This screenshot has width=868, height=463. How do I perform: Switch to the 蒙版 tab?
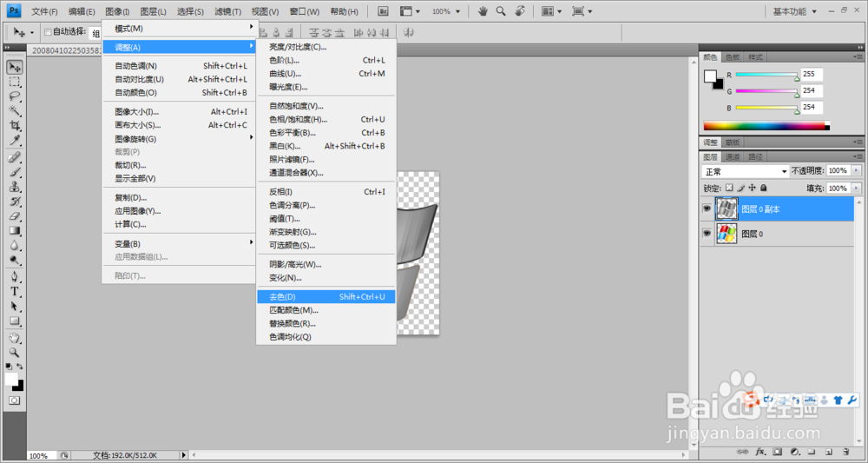[x=733, y=142]
